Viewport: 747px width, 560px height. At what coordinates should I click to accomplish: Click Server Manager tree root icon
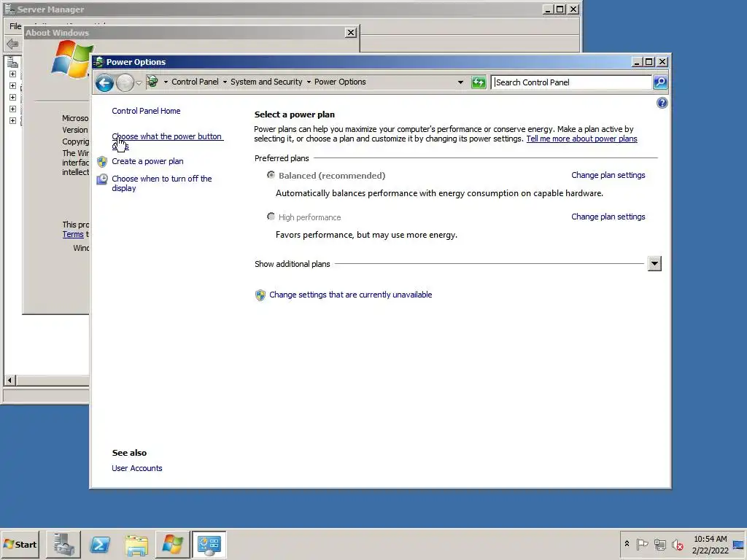13,63
